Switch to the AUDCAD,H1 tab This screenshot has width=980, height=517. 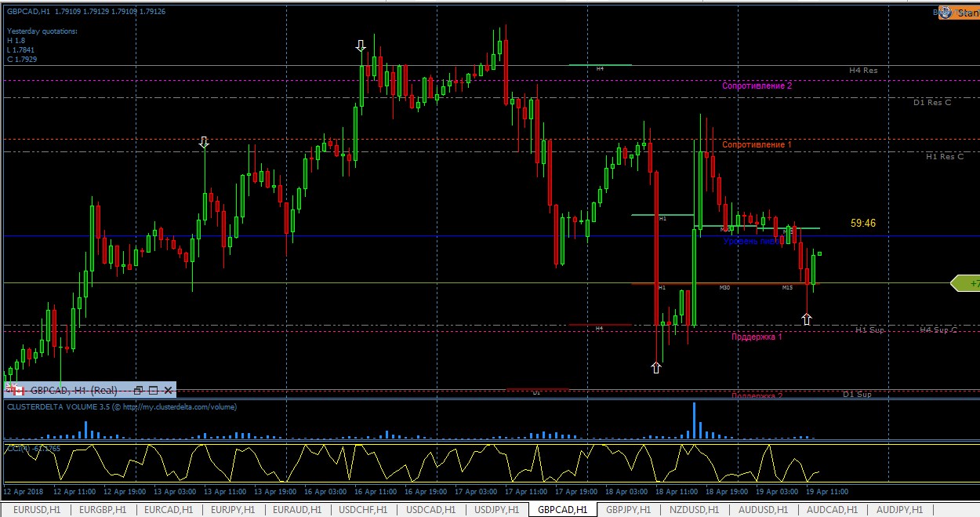click(x=832, y=510)
